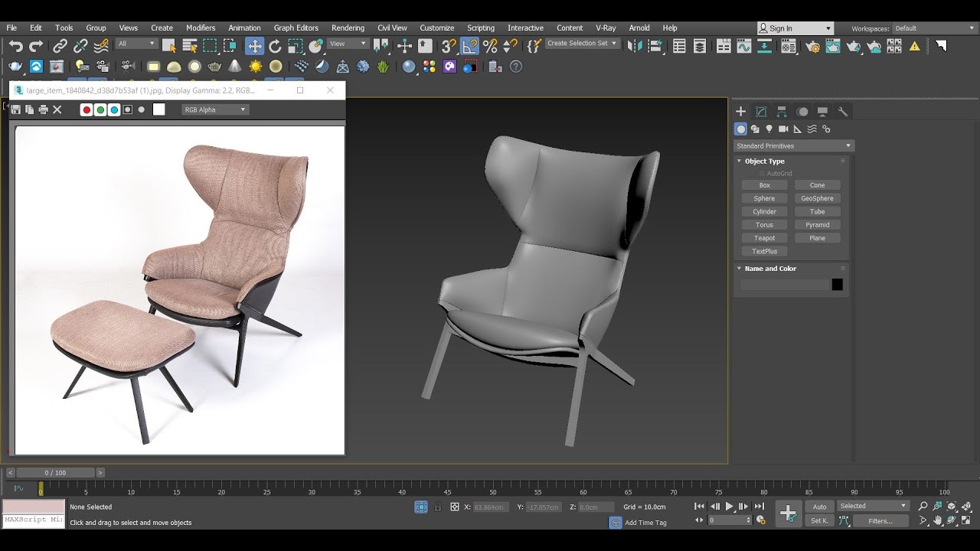Screen dimensions: 980x551
Task: Open the Layer Explorer icon
Action: click(x=699, y=46)
